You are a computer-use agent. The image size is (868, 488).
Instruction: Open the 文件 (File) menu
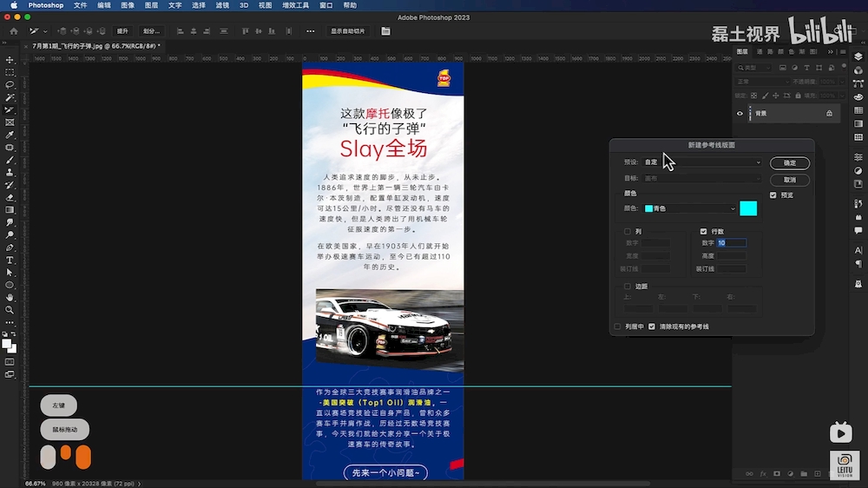80,5
